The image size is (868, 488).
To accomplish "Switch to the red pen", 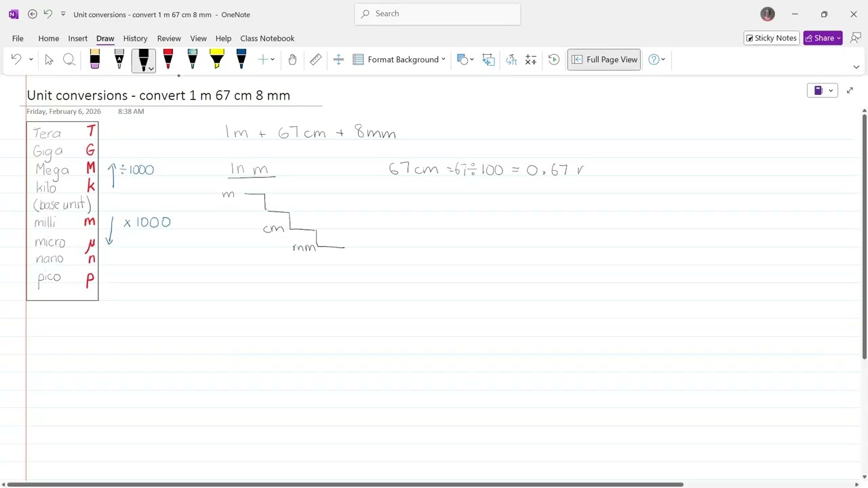I will (x=168, y=60).
